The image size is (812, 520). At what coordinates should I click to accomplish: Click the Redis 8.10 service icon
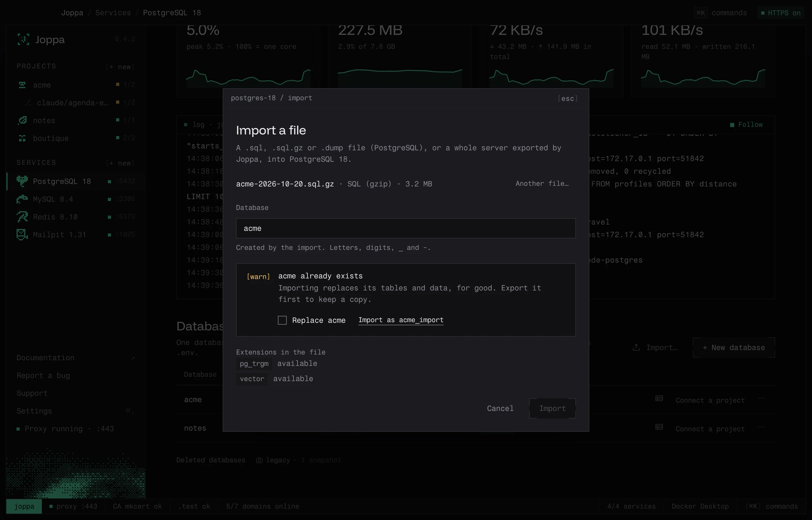22,217
